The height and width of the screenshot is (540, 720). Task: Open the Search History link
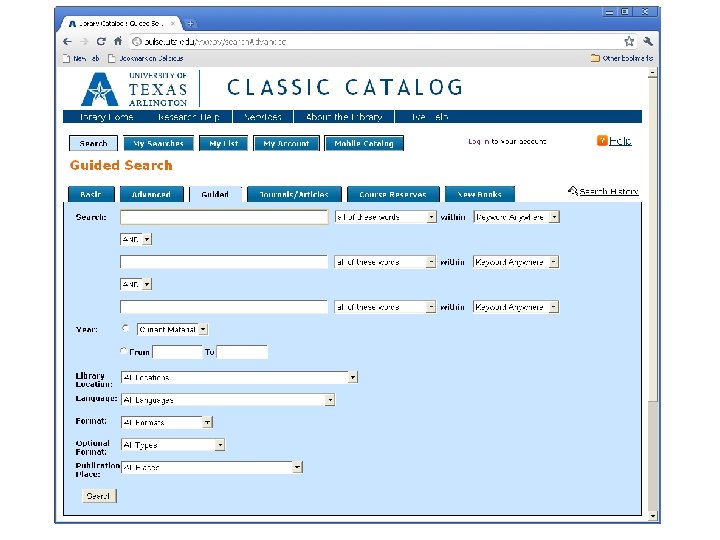coord(609,191)
